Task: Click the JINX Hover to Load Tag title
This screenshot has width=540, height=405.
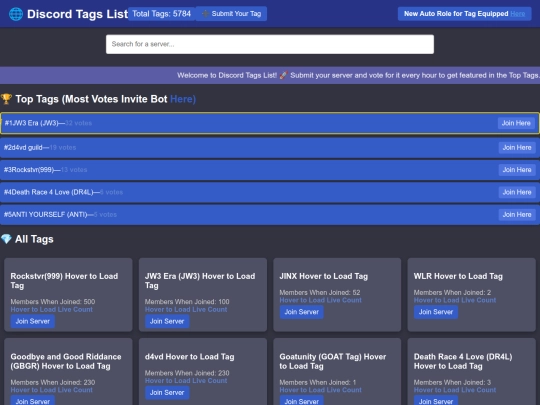Action: point(324,276)
